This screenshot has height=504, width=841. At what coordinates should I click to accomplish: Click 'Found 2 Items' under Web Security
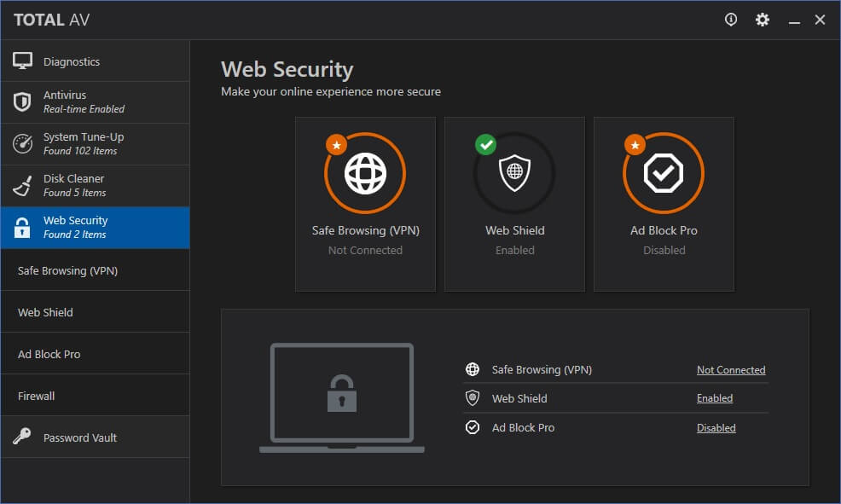[x=74, y=235]
